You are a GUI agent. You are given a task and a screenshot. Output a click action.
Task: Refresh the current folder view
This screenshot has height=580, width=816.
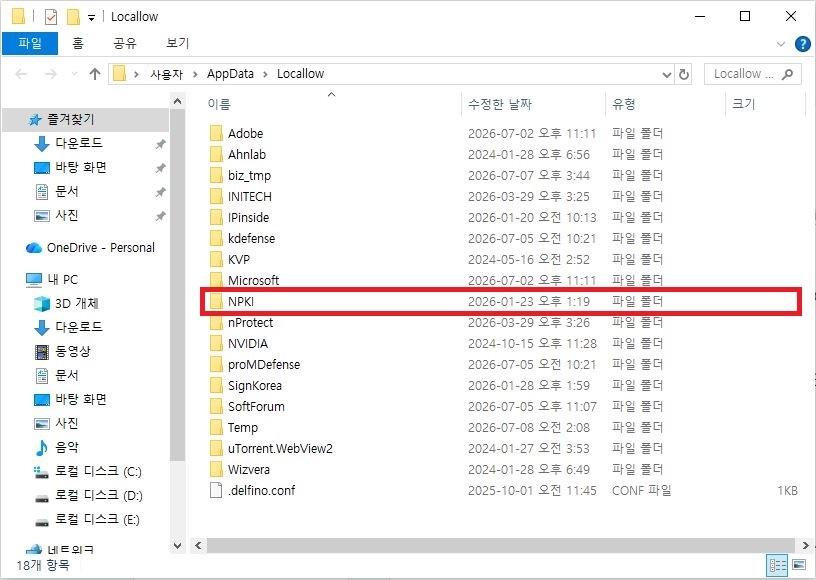point(684,74)
